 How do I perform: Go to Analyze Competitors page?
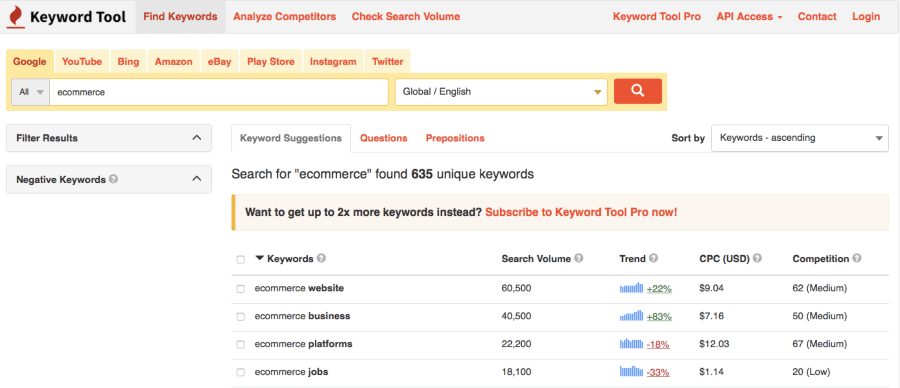click(x=285, y=17)
